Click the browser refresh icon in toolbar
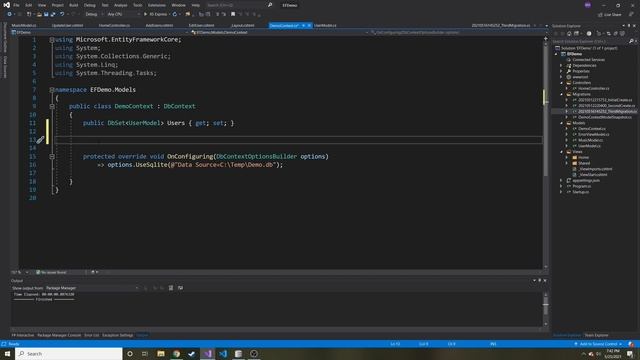 (x=175, y=14)
